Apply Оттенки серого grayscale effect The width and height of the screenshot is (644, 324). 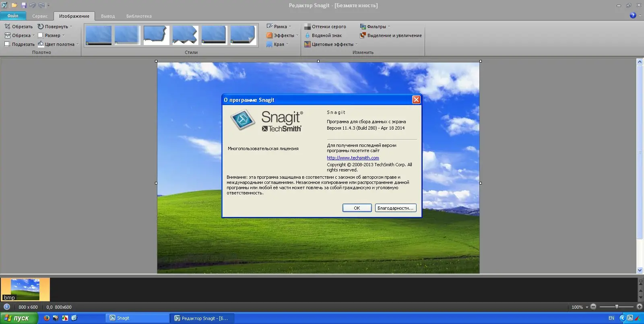point(325,27)
